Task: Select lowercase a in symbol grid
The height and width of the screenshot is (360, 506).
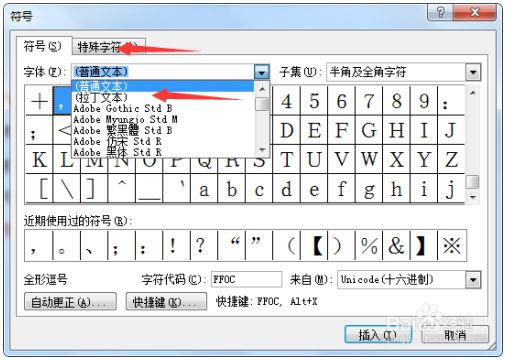Action: click(204, 188)
